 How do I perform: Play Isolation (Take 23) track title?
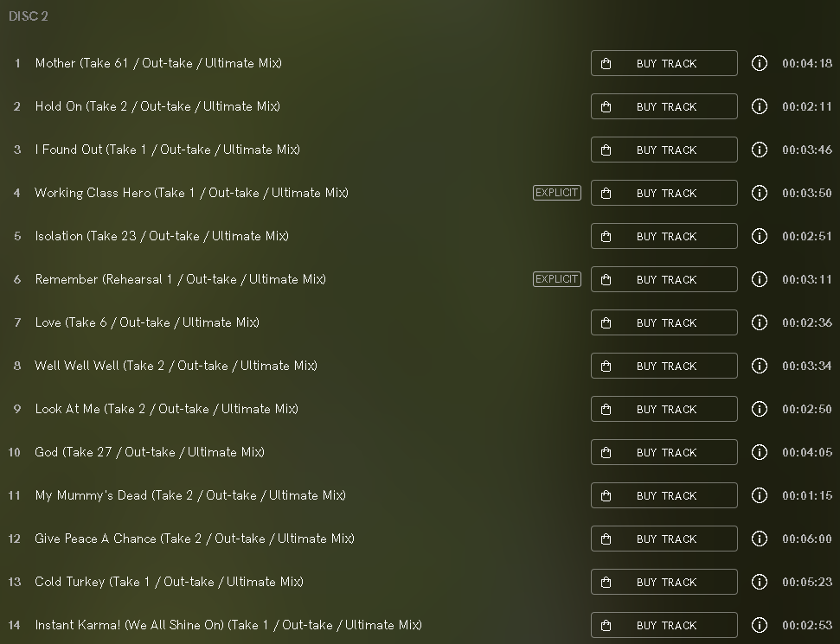162,236
